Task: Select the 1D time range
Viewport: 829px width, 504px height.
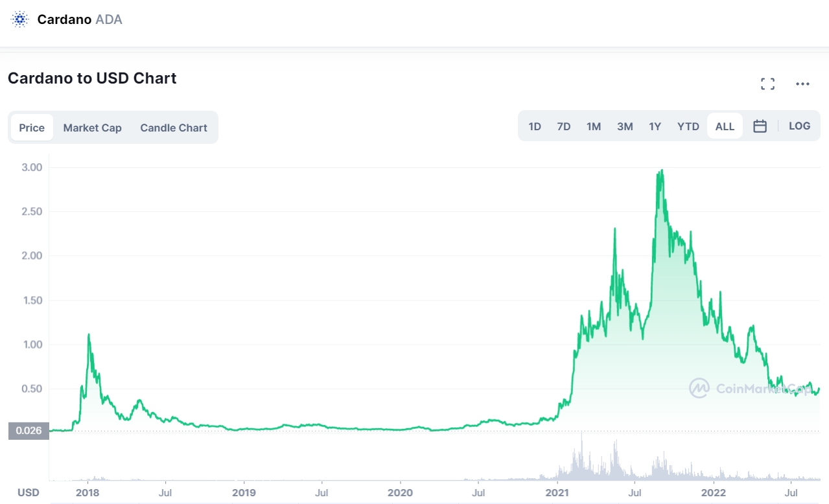Action: pyautogui.click(x=535, y=126)
